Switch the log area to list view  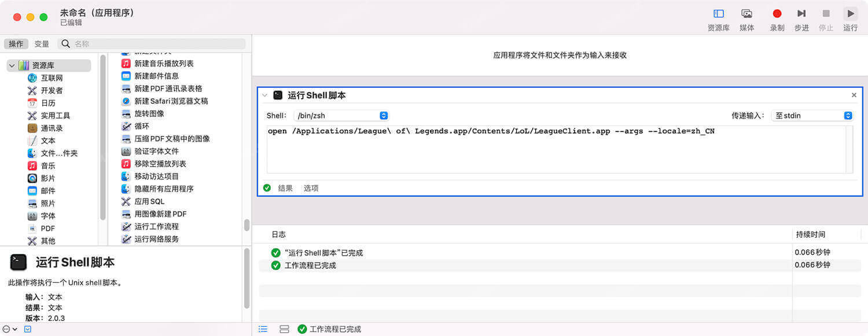pos(263,328)
